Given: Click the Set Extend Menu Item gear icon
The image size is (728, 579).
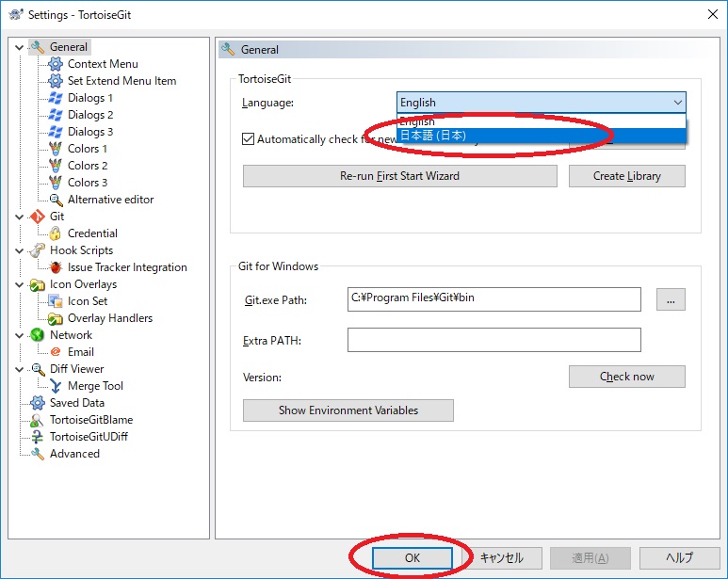Looking at the screenshot, I should 56,81.
